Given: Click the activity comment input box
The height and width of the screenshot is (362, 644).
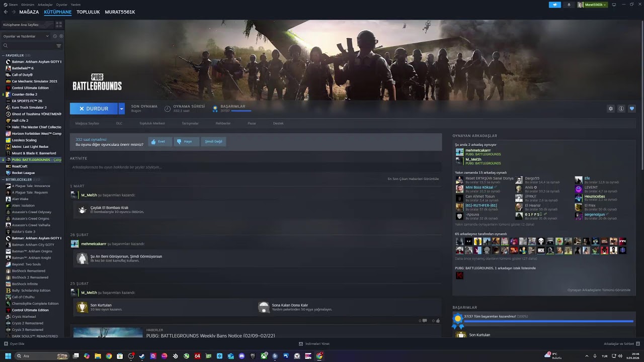Looking at the screenshot, I should click(256, 167).
